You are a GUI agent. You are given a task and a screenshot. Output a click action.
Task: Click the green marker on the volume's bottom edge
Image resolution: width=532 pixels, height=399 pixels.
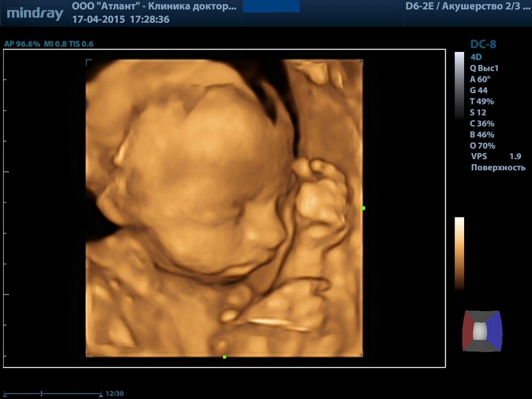point(224,357)
